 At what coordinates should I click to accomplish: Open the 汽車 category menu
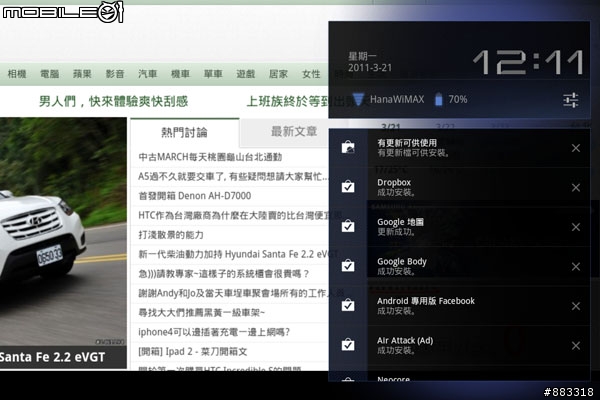click(x=148, y=74)
